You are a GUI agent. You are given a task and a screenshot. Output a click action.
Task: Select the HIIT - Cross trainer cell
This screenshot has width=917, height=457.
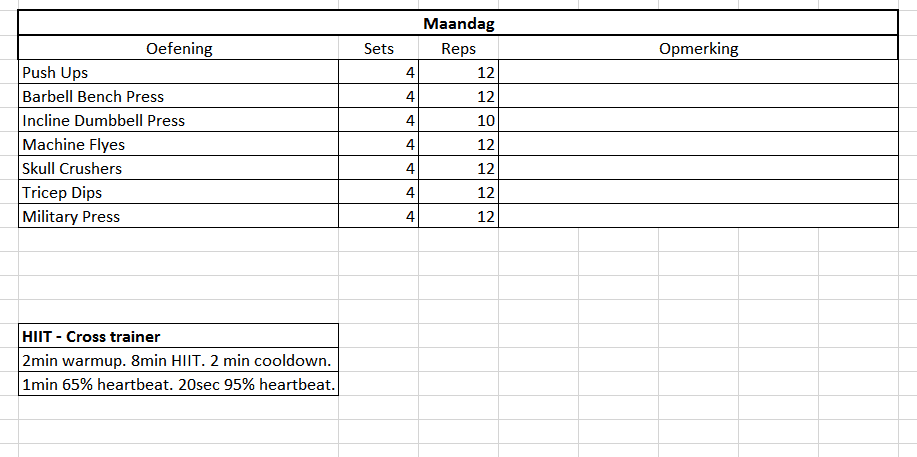click(179, 336)
